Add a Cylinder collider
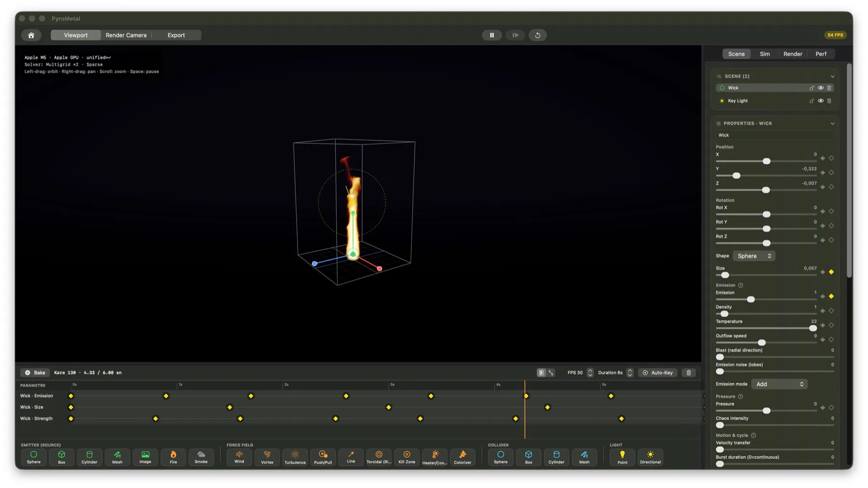The width and height of the screenshot is (868, 488). pyautogui.click(x=556, y=457)
